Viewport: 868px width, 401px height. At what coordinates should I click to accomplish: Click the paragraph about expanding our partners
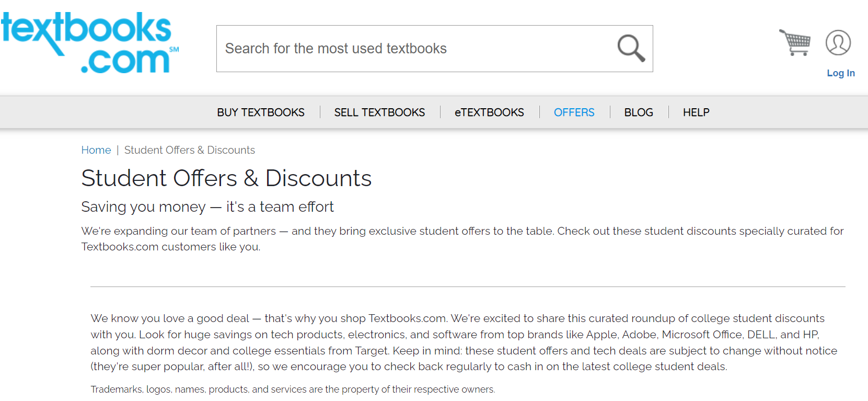462,238
